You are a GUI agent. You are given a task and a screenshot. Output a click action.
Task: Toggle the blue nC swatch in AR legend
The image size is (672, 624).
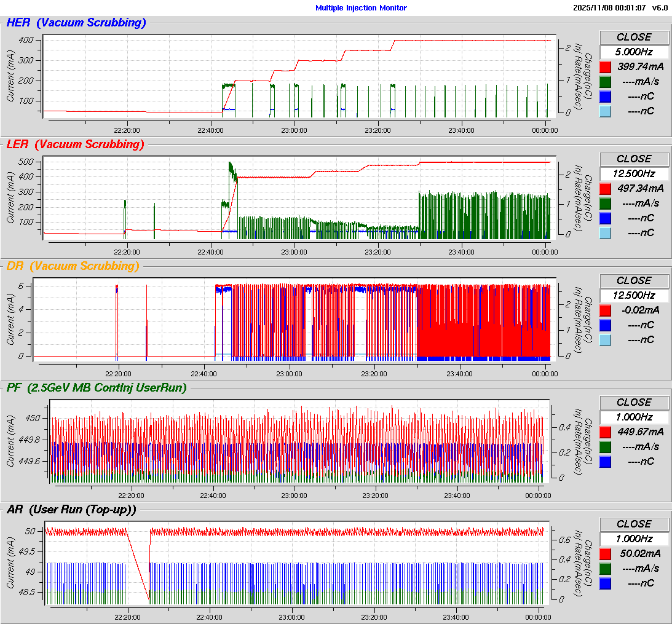coord(606,583)
